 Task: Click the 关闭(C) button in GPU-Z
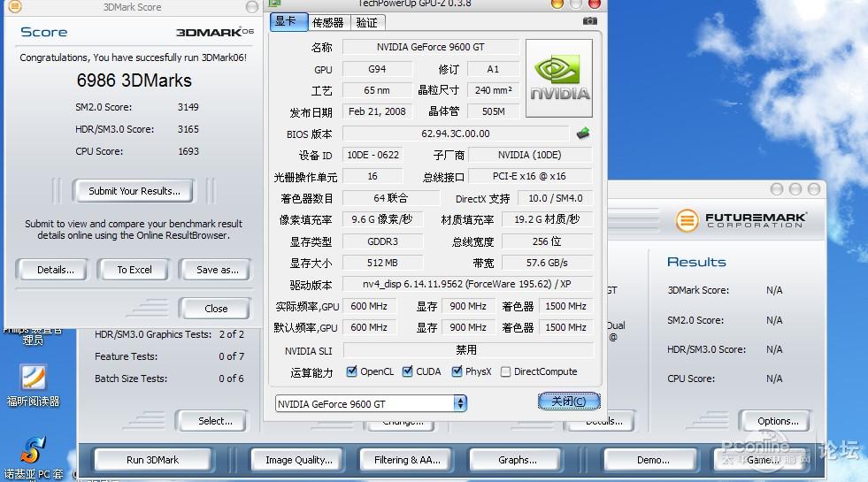[569, 402]
